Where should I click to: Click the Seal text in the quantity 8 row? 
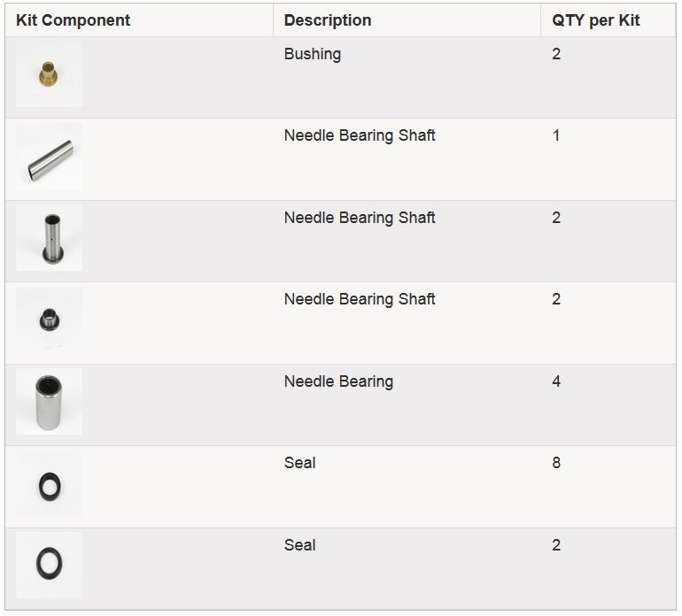tap(299, 463)
